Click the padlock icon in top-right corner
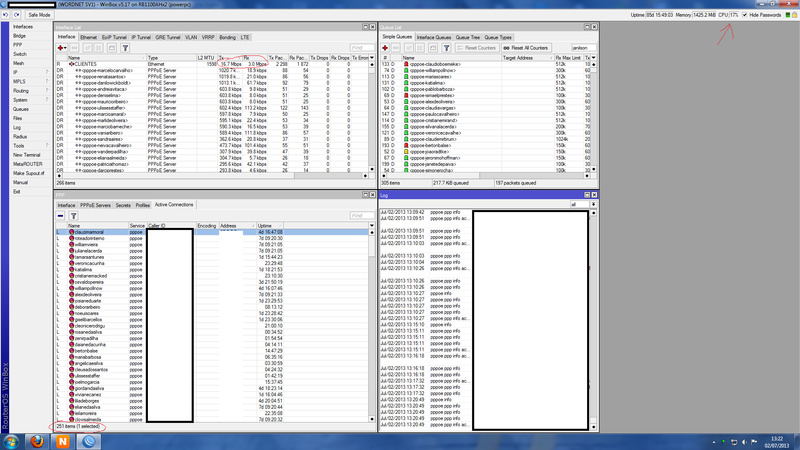 794,15
